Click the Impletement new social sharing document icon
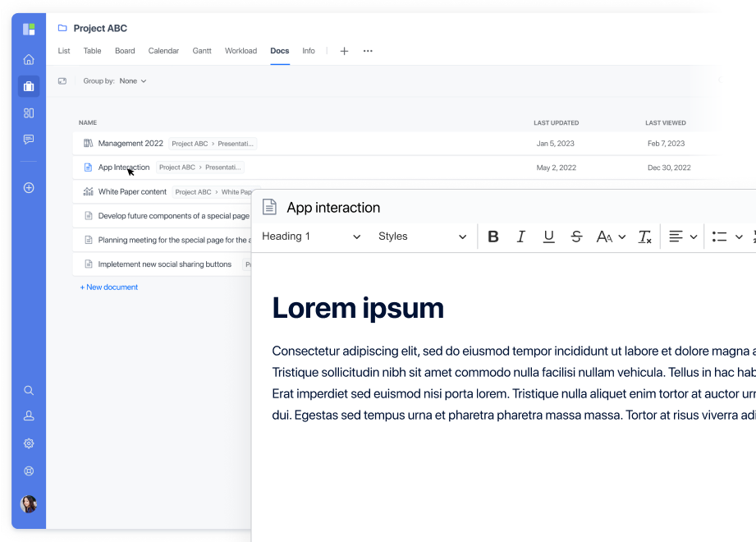 pos(88,264)
